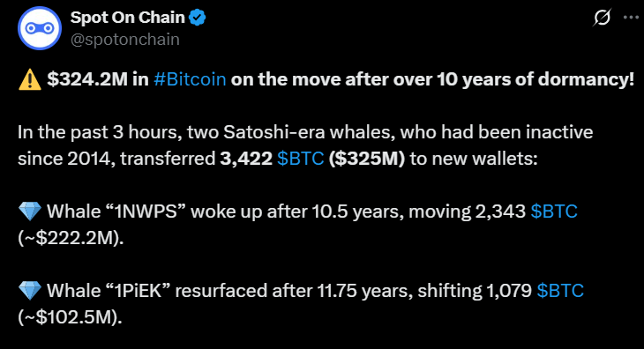This screenshot has height=349, width=644.
Task: Click the "(~$222.2M)." value text
Action: click(x=71, y=237)
